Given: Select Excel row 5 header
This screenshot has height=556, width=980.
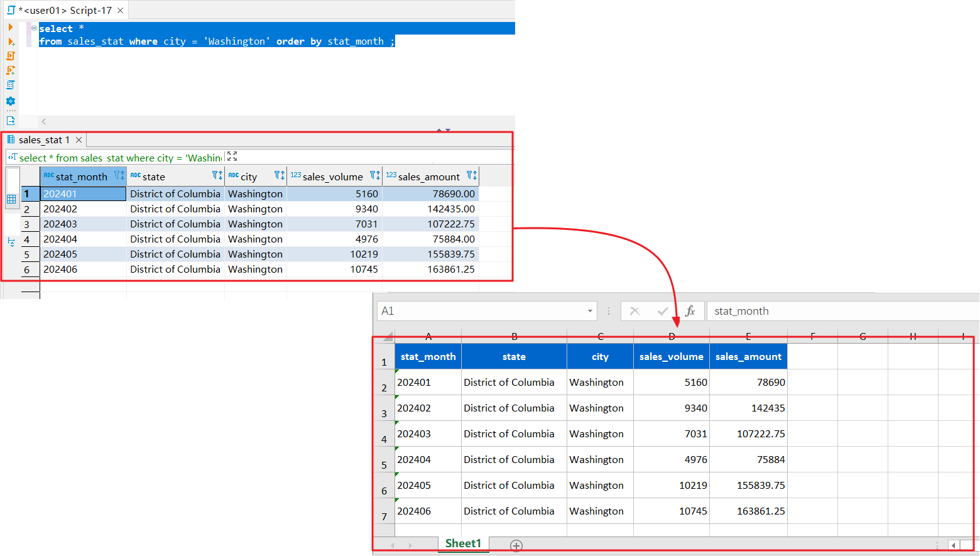Looking at the screenshot, I should coord(384,460).
